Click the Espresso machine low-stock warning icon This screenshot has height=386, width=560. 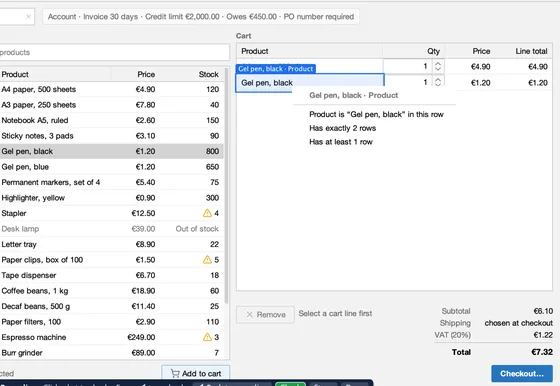click(x=207, y=337)
